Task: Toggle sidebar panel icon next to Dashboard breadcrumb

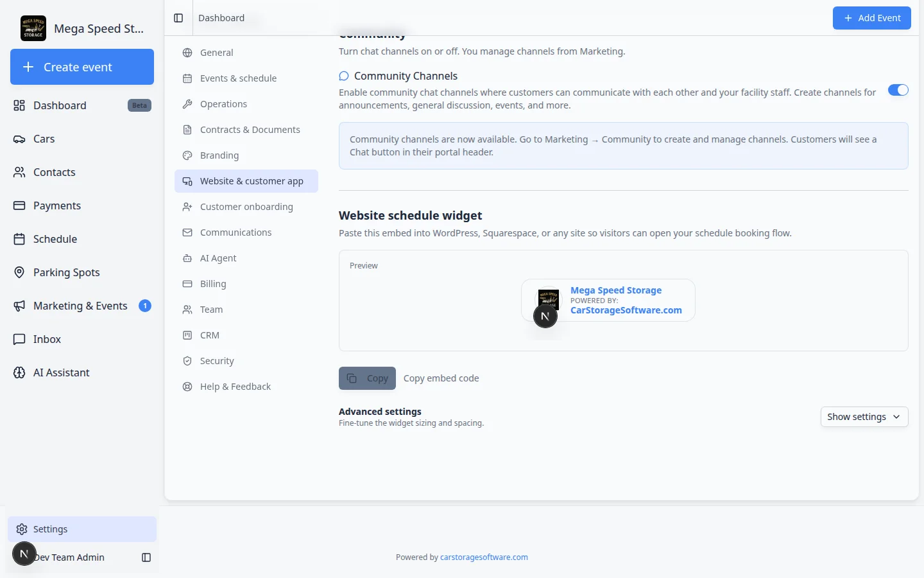Action: click(178, 18)
